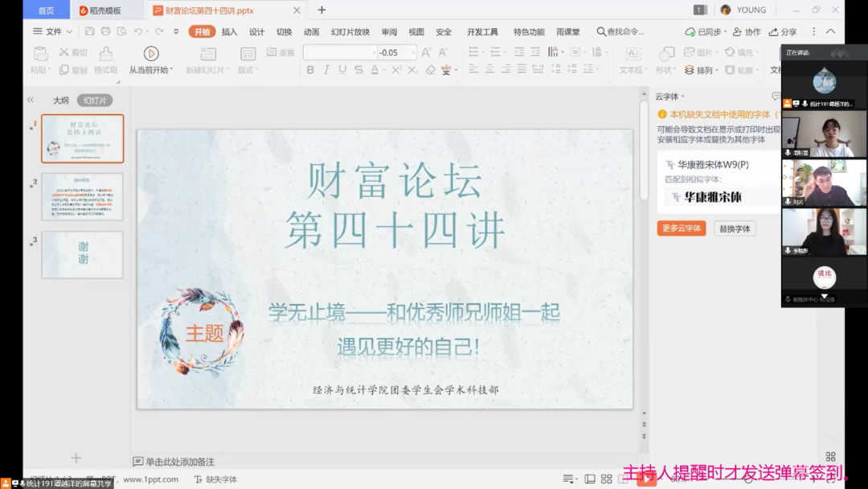Screen dimensions: 868x489
Task: Click the Format Painter brush icon
Action: (105, 54)
